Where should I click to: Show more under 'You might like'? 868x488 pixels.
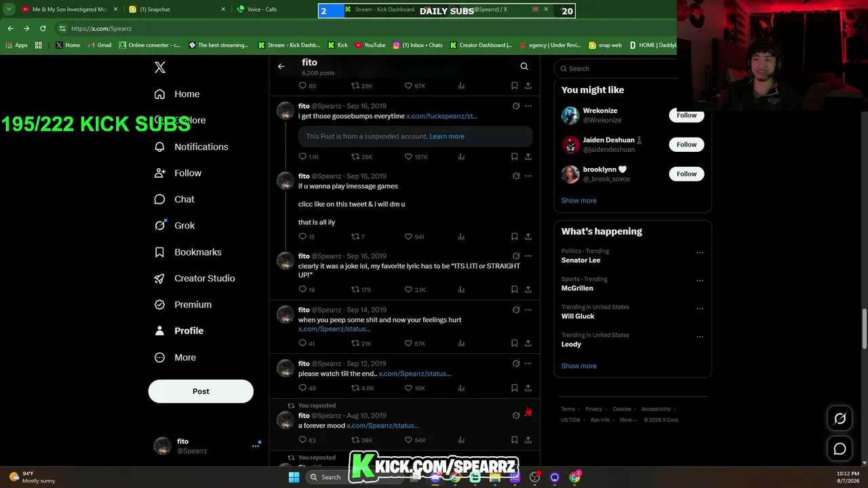579,201
